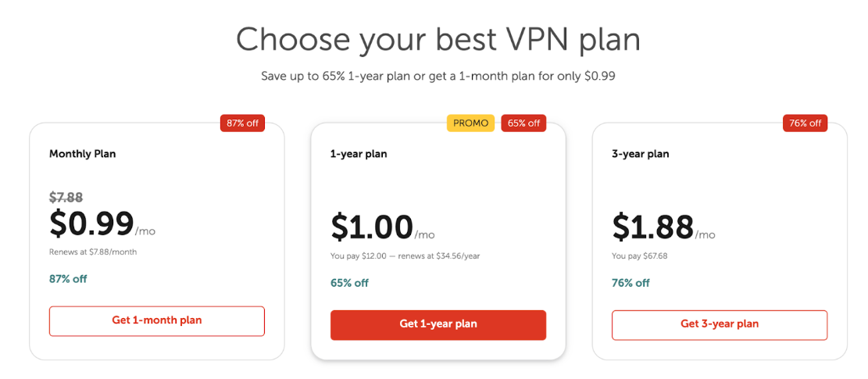Image resolution: width=868 pixels, height=379 pixels.
Task: Select the Monthly Plan title
Action: pyautogui.click(x=82, y=154)
